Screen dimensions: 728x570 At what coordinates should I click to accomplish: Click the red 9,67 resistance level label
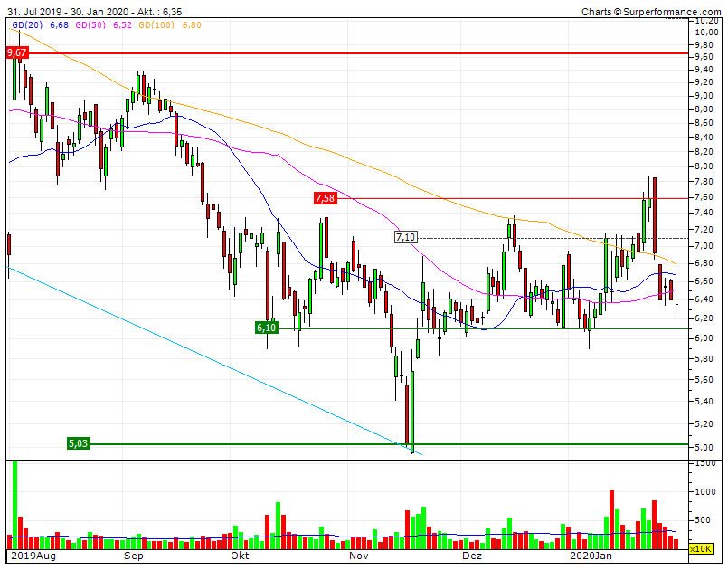tap(16, 54)
